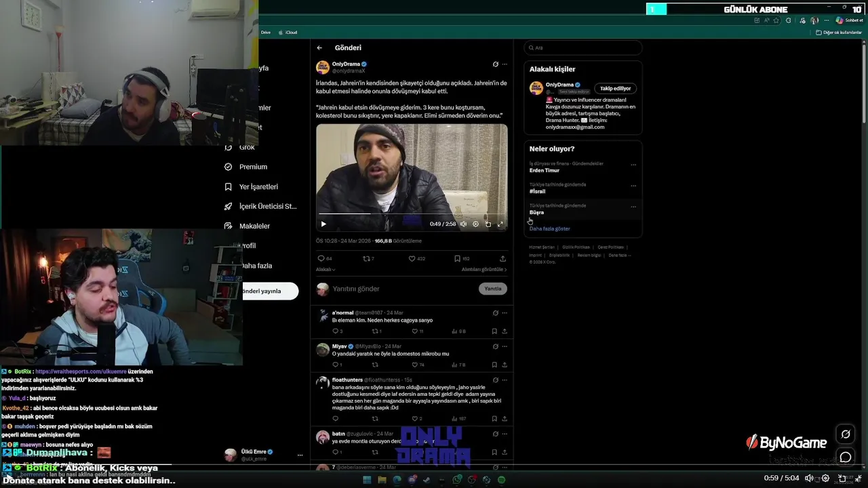This screenshot has height=488, width=868.
Task: Share the OnlyDrama post
Action: click(x=502, y=258)
